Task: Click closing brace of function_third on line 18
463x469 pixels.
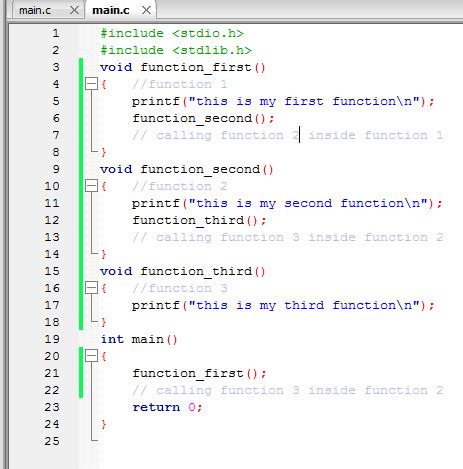Action: 104,322
